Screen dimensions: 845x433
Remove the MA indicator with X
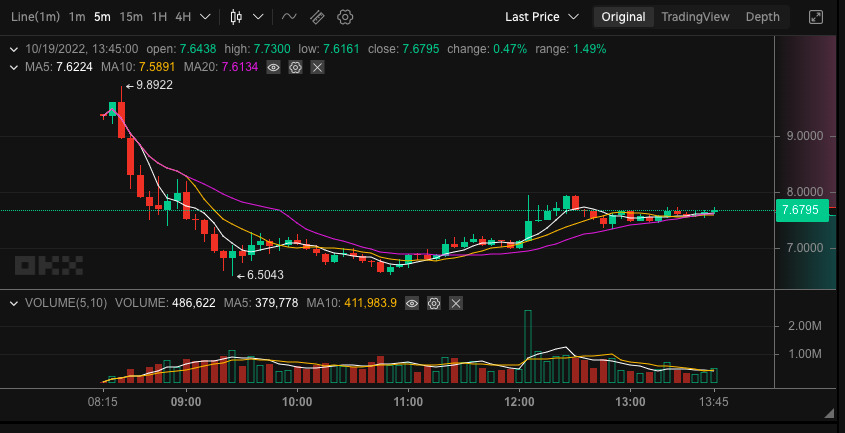click(x=317, y=67)
